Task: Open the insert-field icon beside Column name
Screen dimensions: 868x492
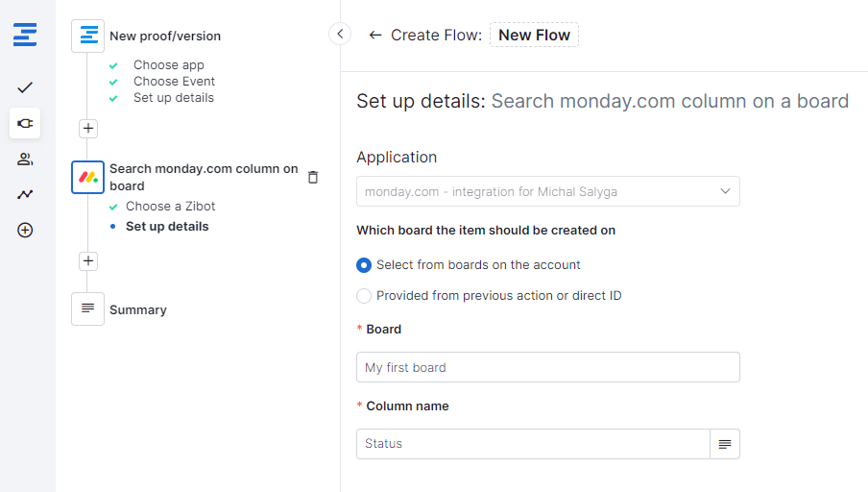Action: click(725, 444)
